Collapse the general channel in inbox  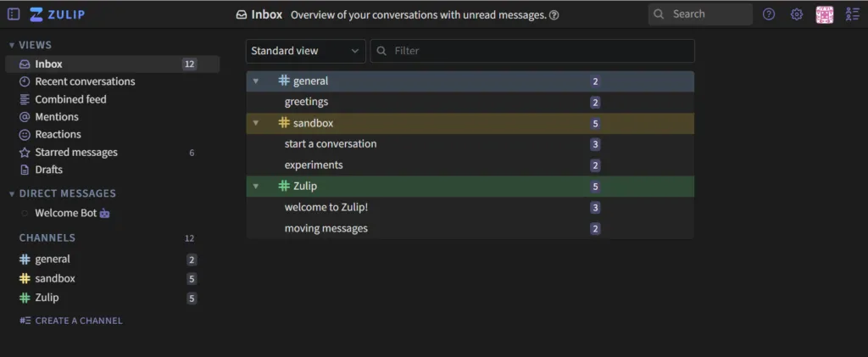256,81
